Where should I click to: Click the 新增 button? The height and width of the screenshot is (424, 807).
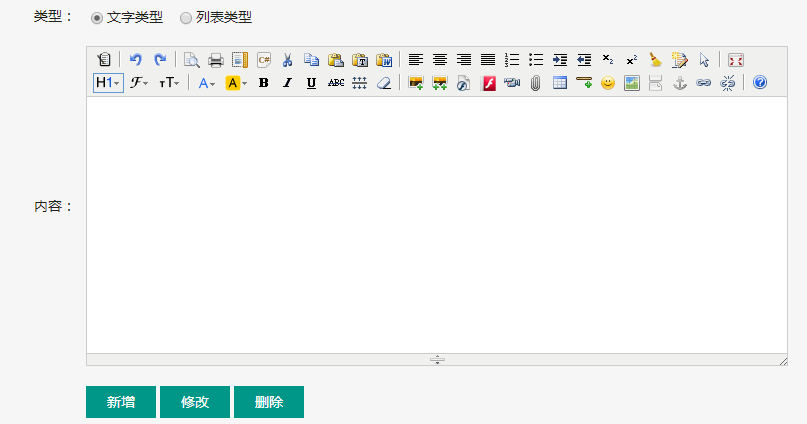click(121, 402)
